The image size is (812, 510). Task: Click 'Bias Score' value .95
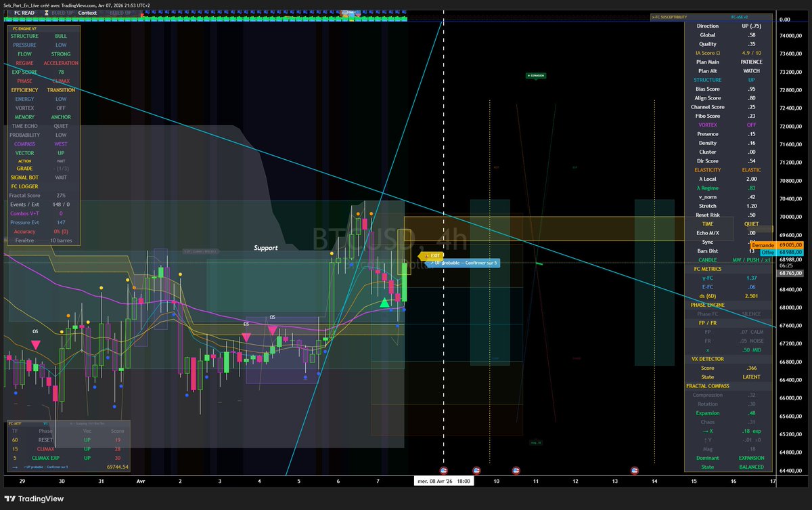pos(751,89)
